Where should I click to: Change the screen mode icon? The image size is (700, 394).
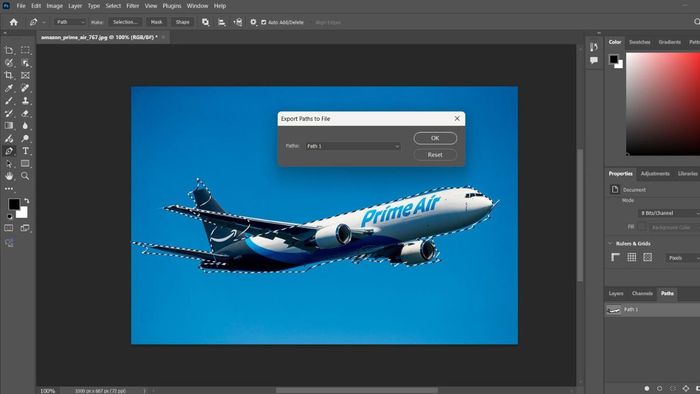pyautogui.click(x=25, y=228)
